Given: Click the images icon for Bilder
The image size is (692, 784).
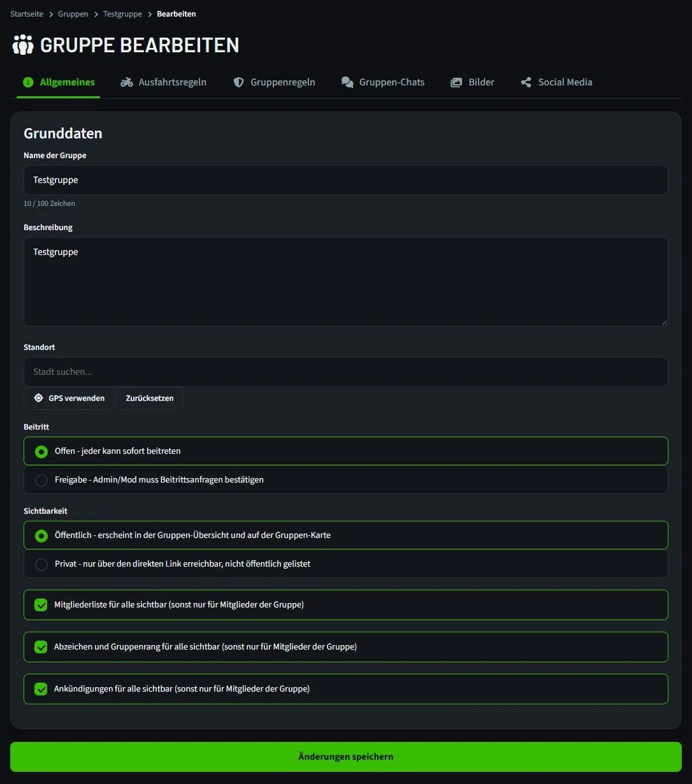Looking at the screenshot, I should (x=456, y=82).
